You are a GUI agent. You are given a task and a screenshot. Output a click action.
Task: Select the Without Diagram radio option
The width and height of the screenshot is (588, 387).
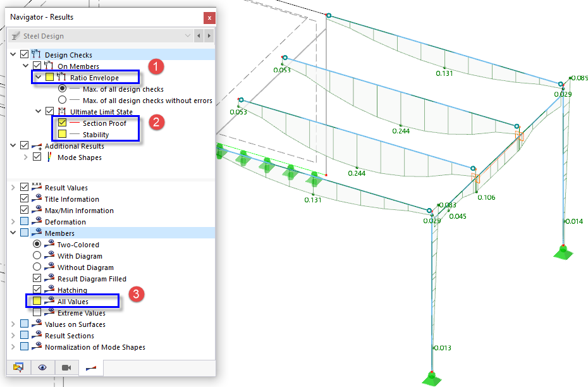[x=37, y=267]
